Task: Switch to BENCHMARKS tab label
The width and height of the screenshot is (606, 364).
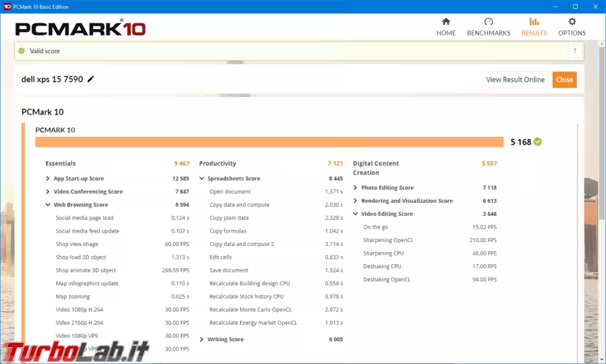Action: [489, 33]
